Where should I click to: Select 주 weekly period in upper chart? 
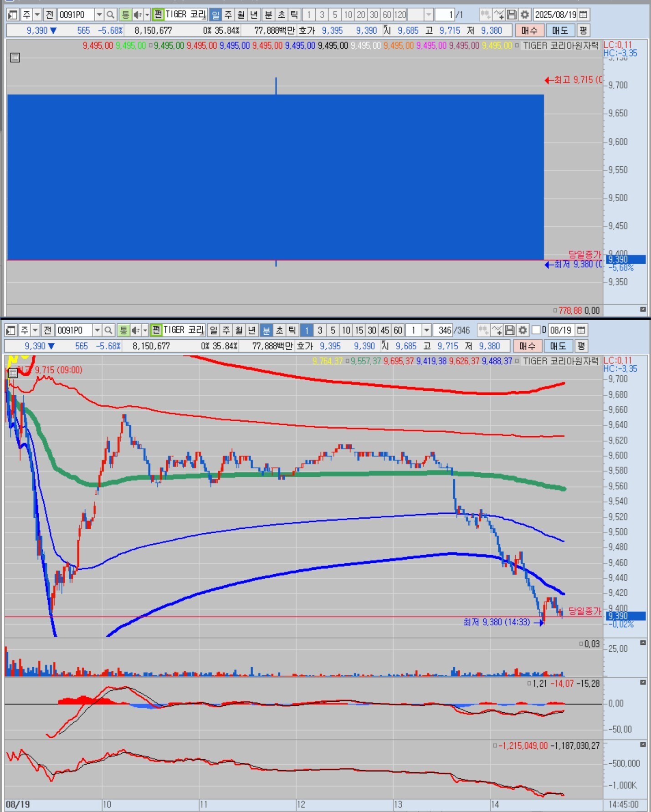pos(228,15)
